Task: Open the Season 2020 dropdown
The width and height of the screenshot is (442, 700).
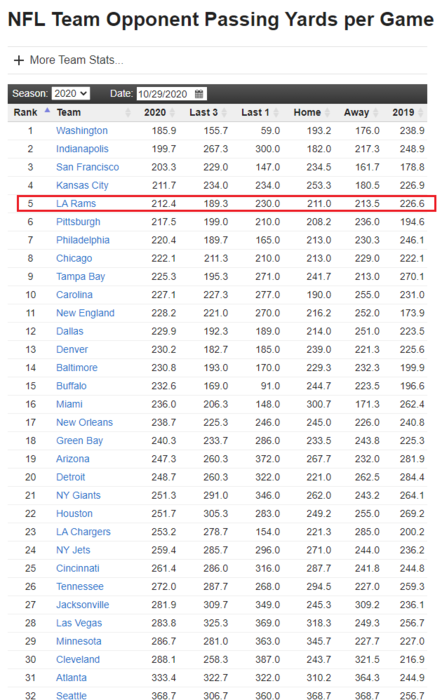Action: (71, 94)
